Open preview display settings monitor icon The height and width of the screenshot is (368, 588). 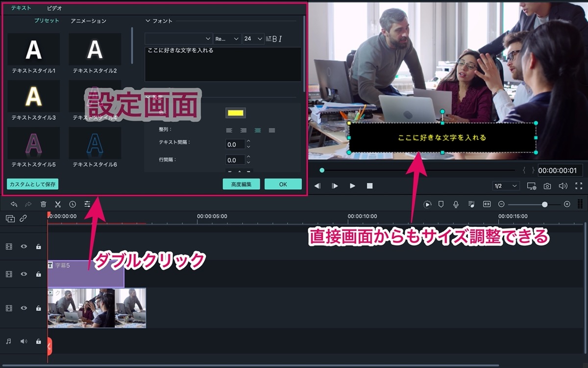coord(532,186)
